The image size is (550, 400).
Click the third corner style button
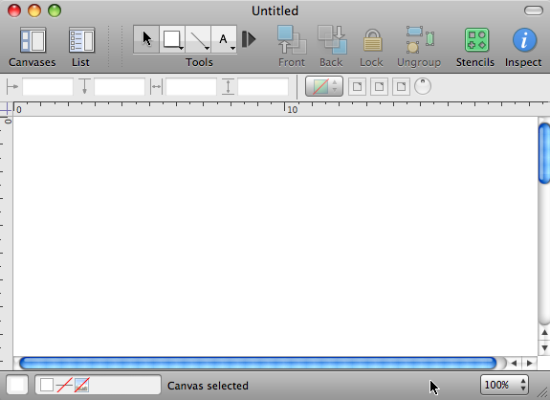(401, 86)
